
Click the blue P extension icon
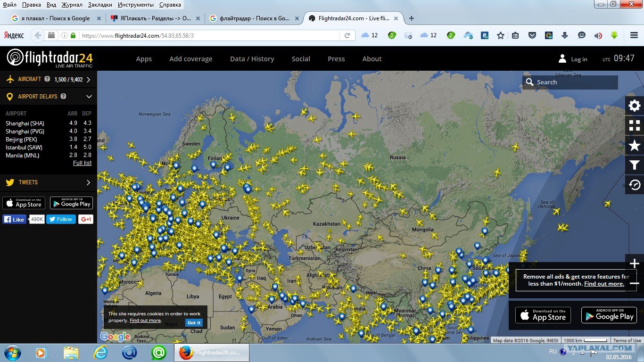point(485,35)
